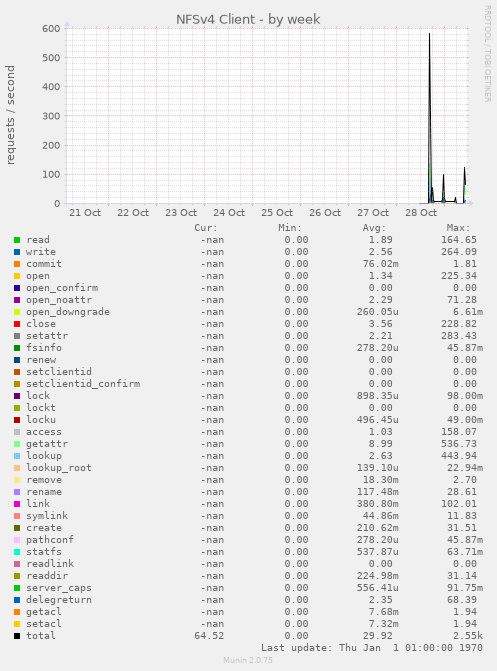Click the lookup Max value 443.94
This screenshot has width=497, height=671.
(x=459, y=456)
